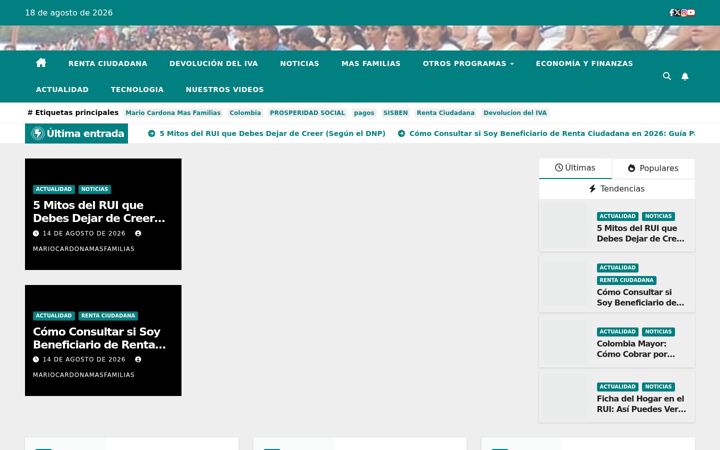Open Economía y Finanzas menu item
The height and width of the screenshot is (450, 720).
coord(584,63)
